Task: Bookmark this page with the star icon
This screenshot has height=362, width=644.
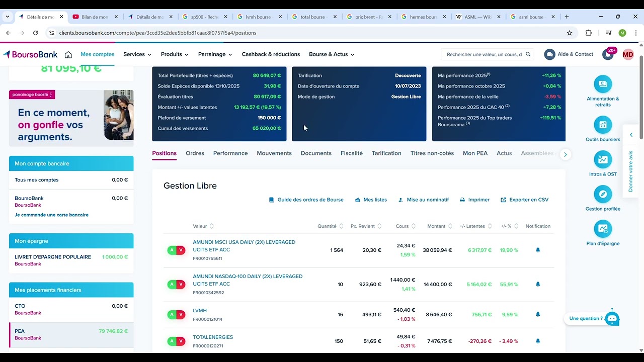Action: [x=570, y=33]
